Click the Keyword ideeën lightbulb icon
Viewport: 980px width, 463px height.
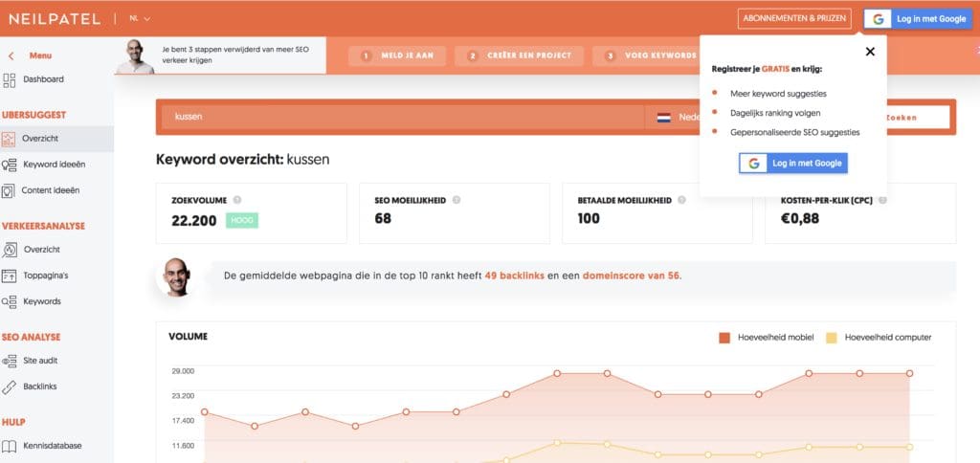point(9,165)
